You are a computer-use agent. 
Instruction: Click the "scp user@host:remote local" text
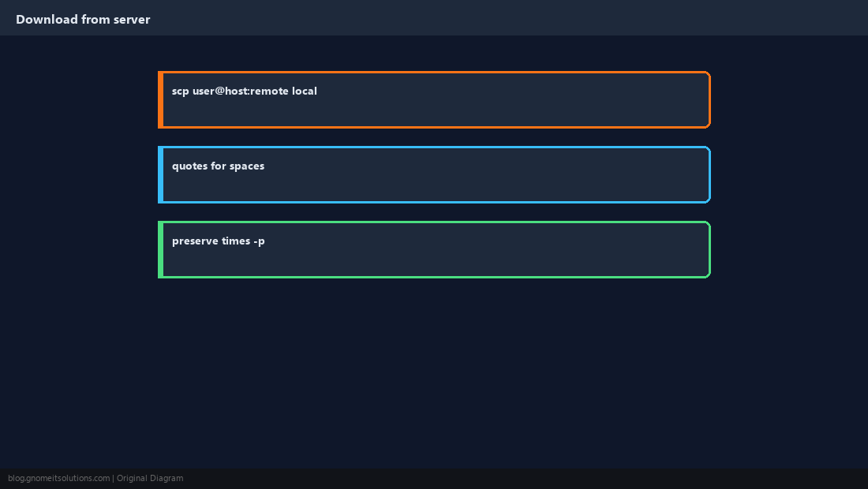244,91
